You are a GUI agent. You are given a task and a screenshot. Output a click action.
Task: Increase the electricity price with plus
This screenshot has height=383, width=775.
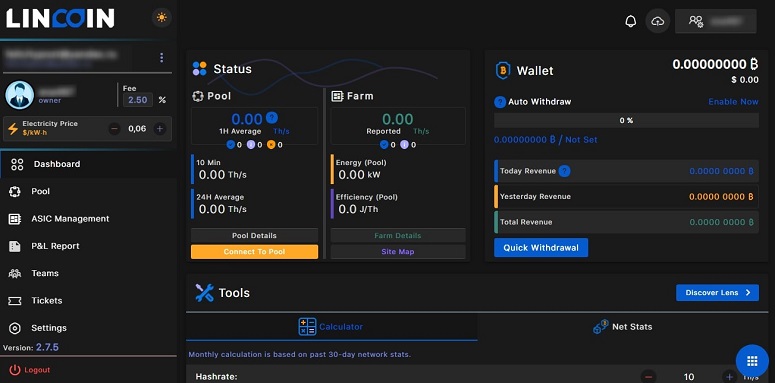tap(160, 129)
